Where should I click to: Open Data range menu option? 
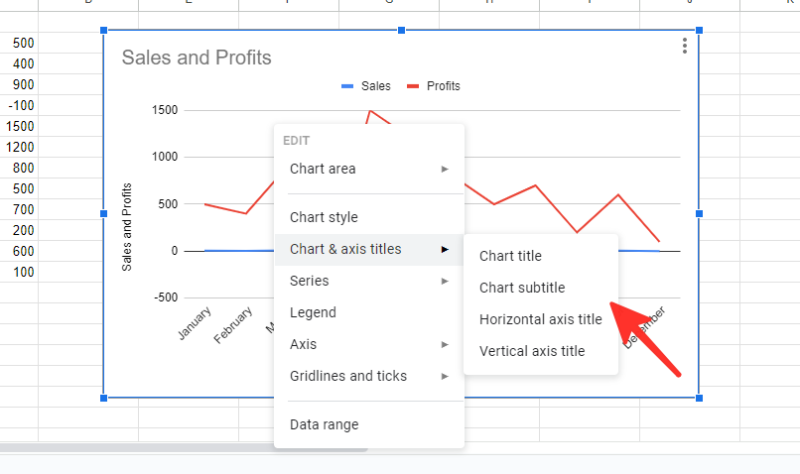tap(323, 424)
